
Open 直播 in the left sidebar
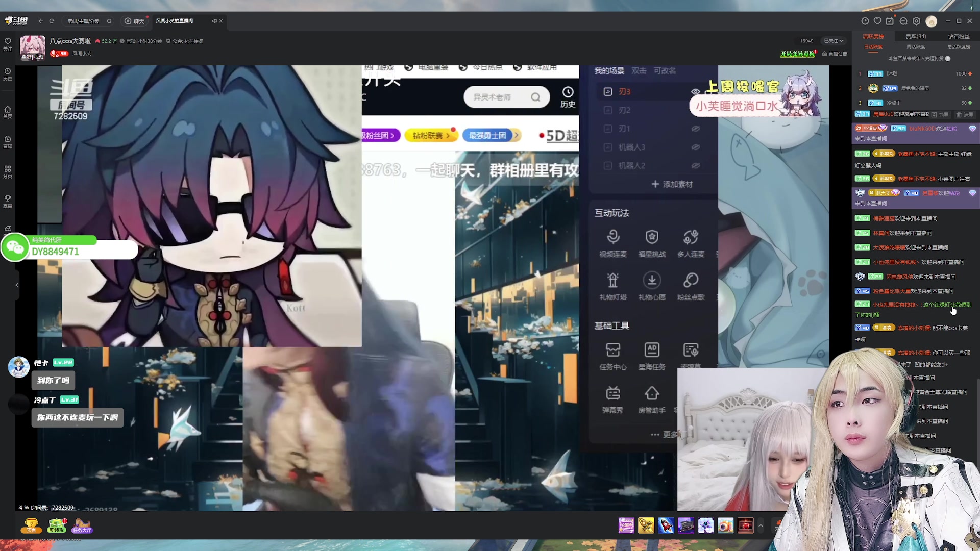tap(8, 142)
